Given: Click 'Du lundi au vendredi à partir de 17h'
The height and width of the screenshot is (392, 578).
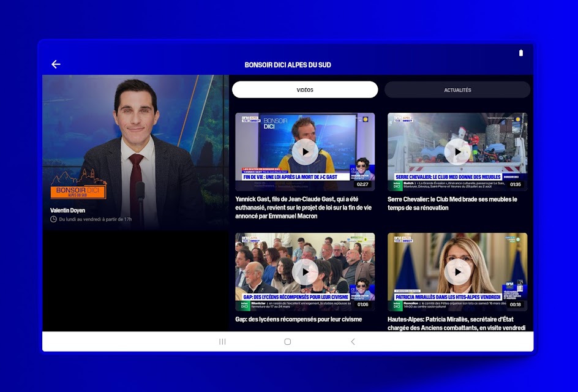Looking at the screenshot, I should [x=96, y=219].
